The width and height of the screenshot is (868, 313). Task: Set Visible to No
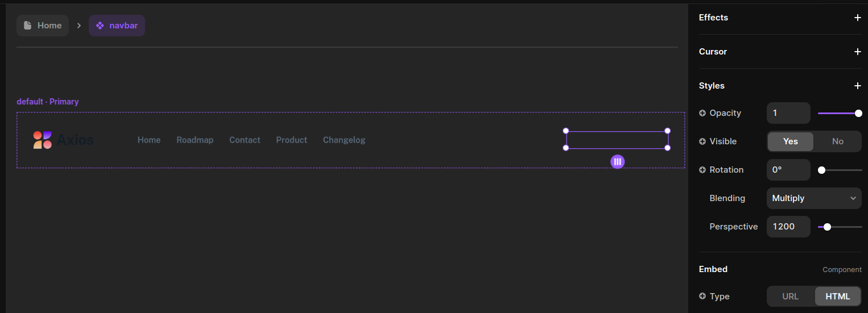coord(837,141)
